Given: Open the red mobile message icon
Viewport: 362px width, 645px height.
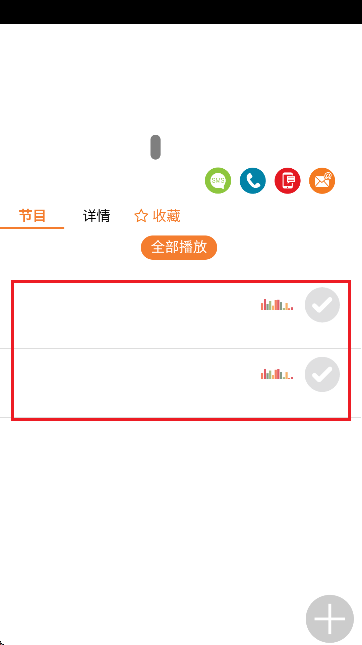Looking at the screenshot, I should click(x=288, y=181).
